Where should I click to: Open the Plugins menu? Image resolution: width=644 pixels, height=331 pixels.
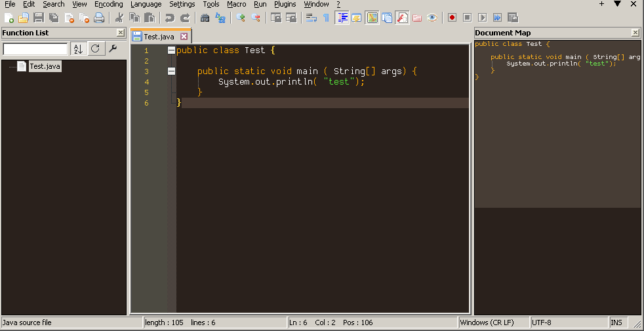point(285,4)
